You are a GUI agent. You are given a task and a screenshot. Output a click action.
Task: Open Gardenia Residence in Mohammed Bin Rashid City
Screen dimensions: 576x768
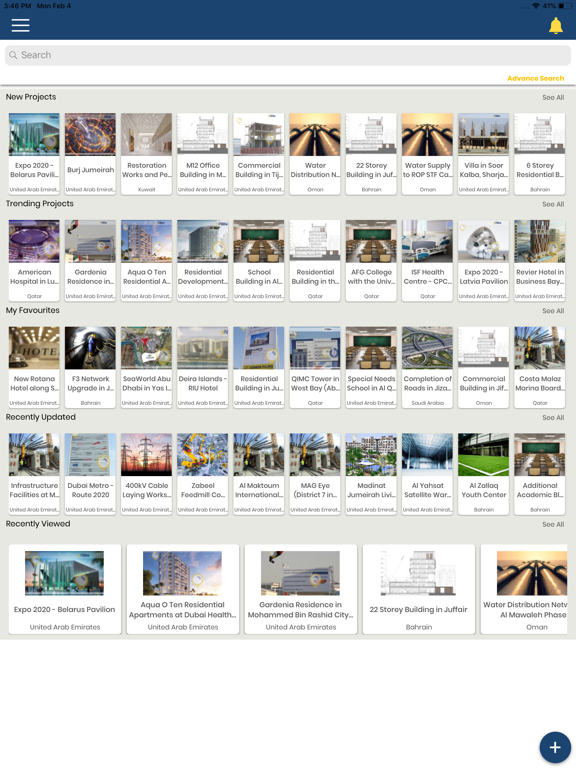coord(301,589)
